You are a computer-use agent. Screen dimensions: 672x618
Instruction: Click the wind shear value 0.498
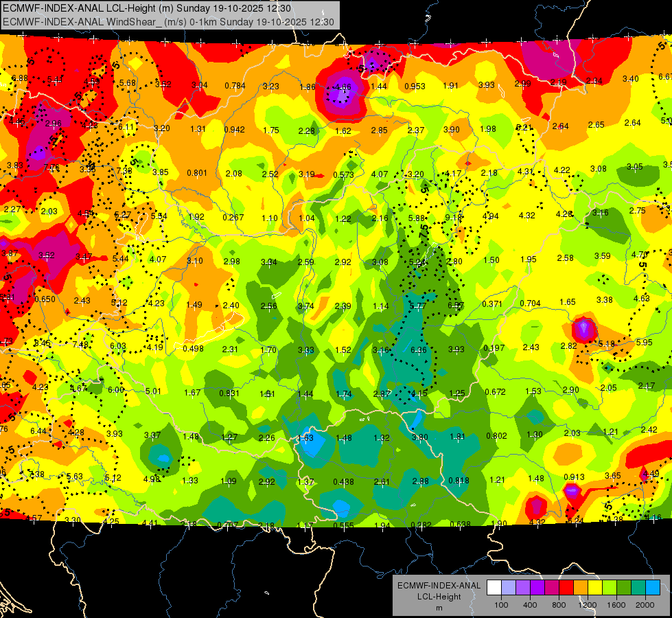point(194,348)
